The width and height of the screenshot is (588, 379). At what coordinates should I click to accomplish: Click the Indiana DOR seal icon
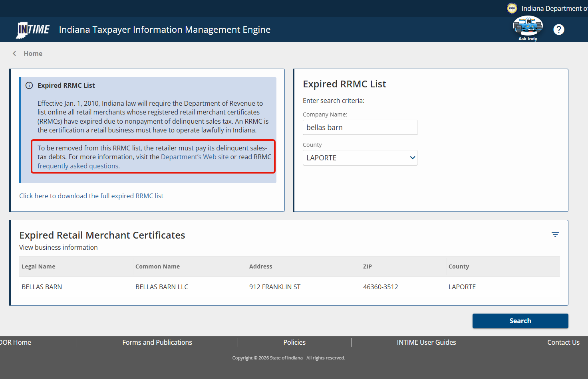(x=512, y=8)
